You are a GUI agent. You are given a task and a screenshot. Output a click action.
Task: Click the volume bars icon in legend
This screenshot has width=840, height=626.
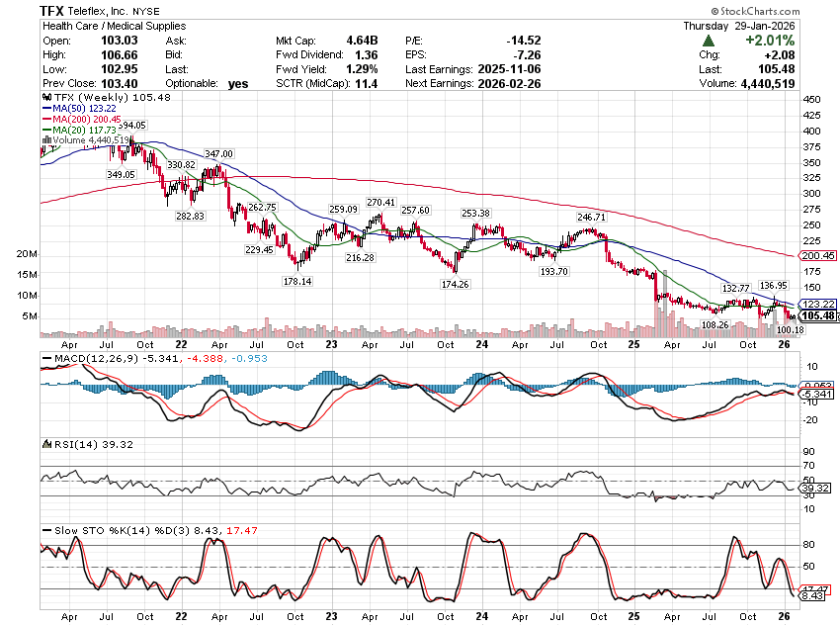44,140
